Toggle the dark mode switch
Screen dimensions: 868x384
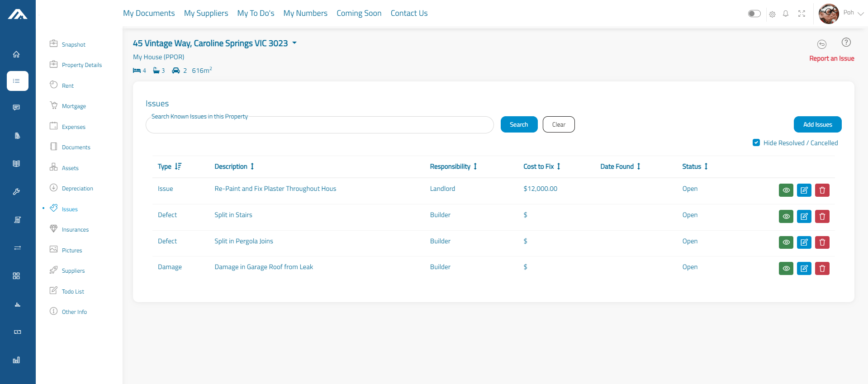(754, 14)
